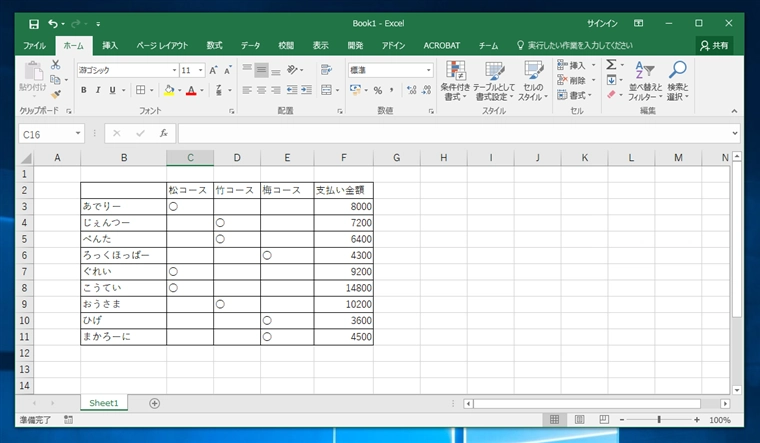Collapse the ribbon with chevron
Screen dimensions: 760x443
pos(734,111)
